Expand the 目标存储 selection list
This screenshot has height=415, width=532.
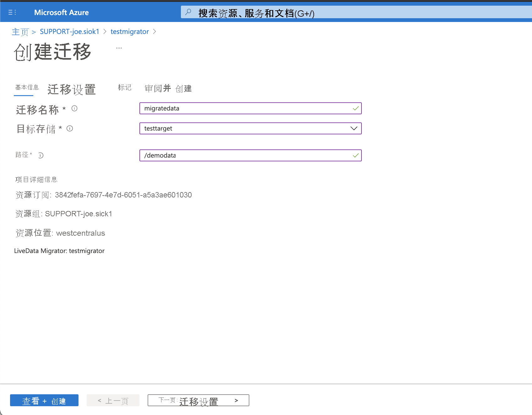353,128
